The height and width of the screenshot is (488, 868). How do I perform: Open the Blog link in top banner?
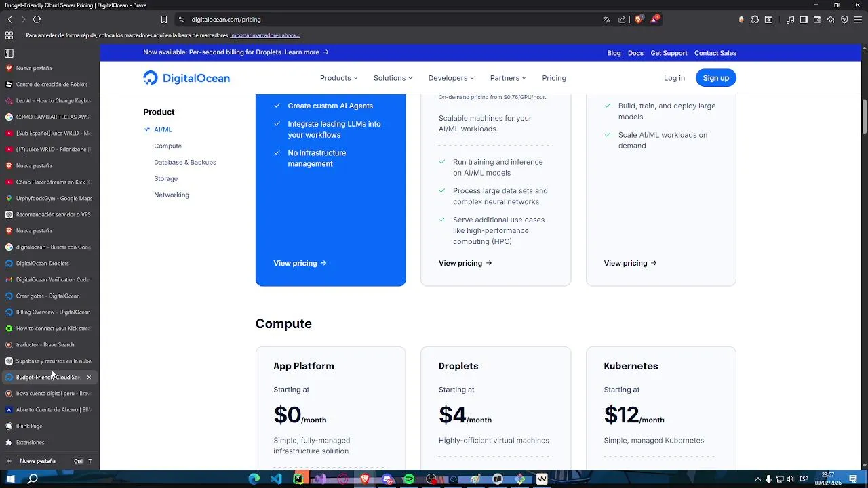(614, 53)
